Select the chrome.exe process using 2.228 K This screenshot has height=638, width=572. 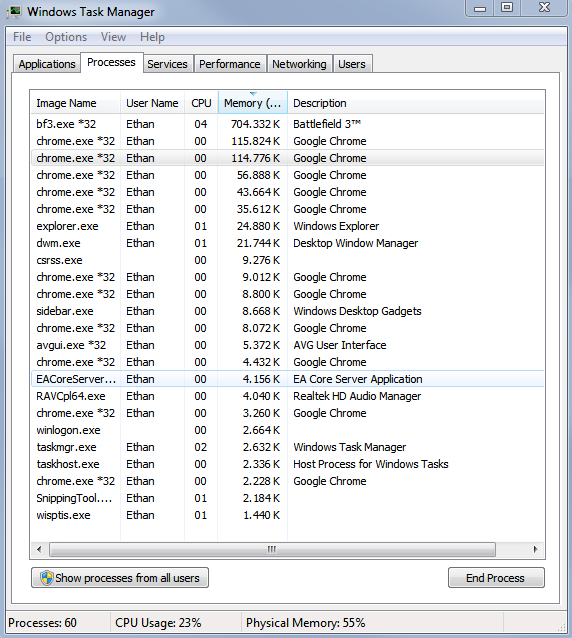tap(287, 481)
